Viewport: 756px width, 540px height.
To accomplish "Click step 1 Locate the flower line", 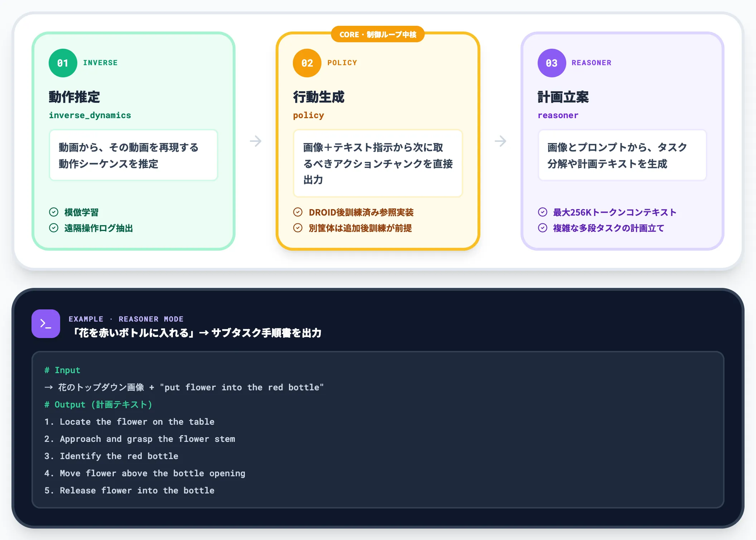I will [x=129, y=422].
